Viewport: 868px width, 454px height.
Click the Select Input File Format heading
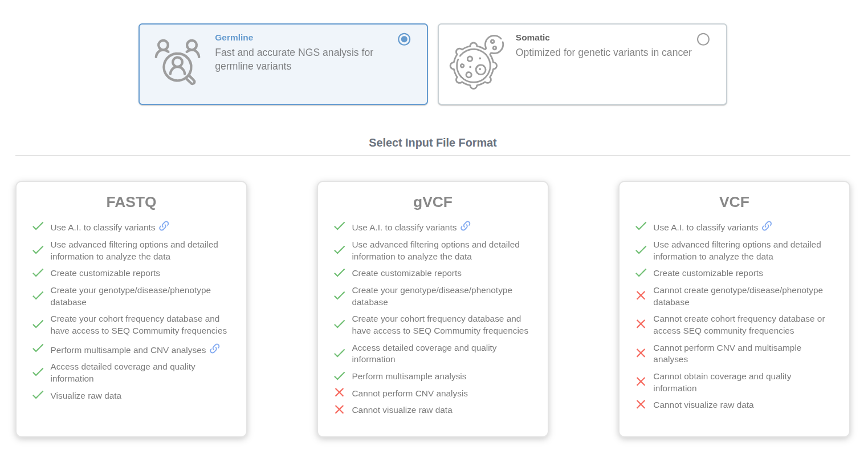click(x=433, y=143)
